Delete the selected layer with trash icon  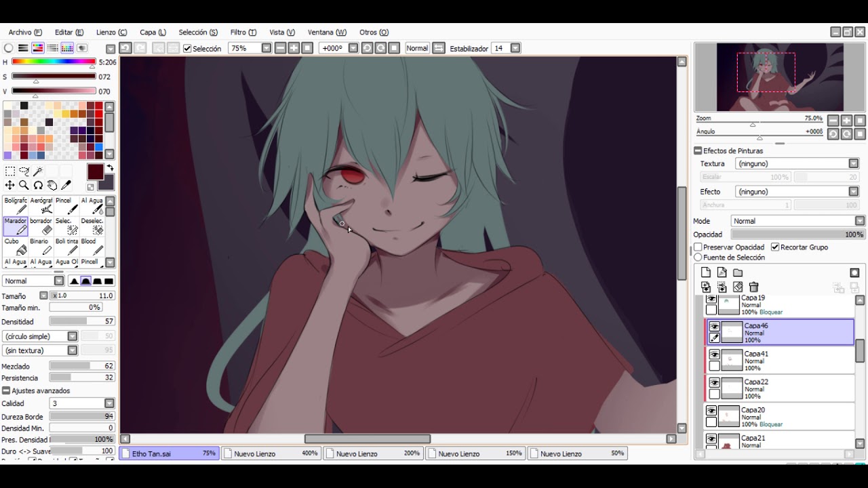tap(754, 287)
